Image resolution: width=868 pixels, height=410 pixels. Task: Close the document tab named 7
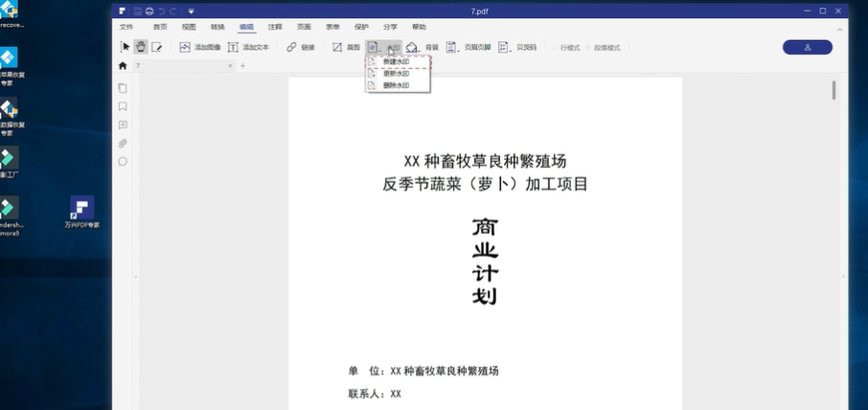(x=230, y=66)
